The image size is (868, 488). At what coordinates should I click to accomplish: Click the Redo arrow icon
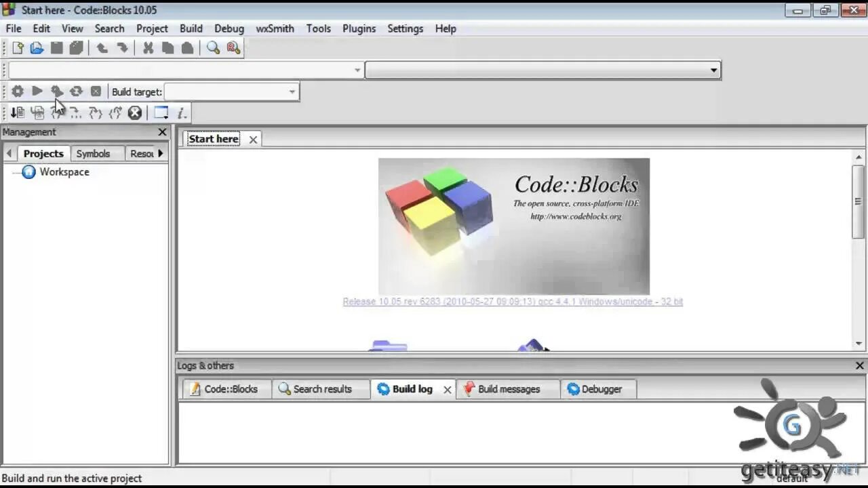click(122, 47)
